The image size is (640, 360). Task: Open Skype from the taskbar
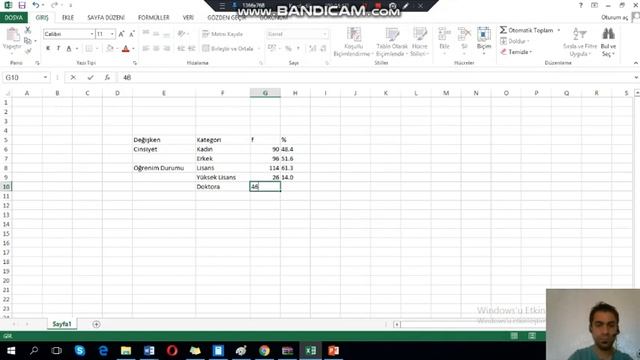(x=80, y=351)
